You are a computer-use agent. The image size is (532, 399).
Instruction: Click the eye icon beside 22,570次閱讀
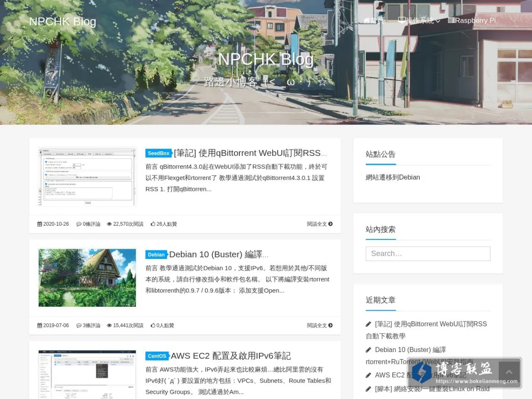(109, 224)
